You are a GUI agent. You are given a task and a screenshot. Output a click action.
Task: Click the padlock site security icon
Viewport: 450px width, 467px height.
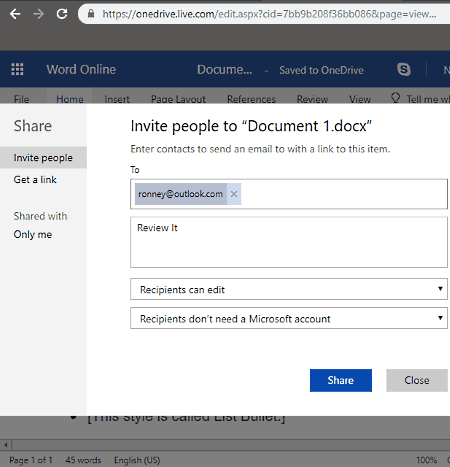coord(91,14)
